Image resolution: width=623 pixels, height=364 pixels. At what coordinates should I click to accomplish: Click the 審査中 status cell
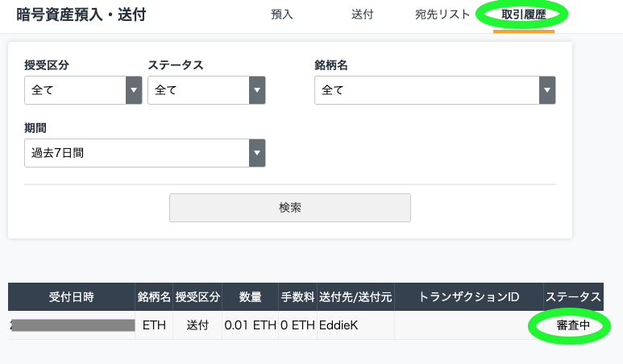click(573, 325)
